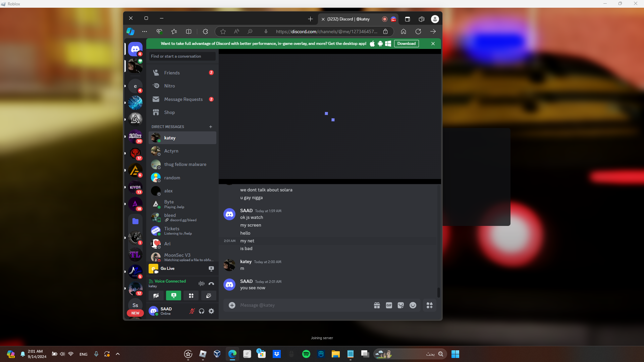Open the sticker picker

pyautogui.click(x=401, y=305)
